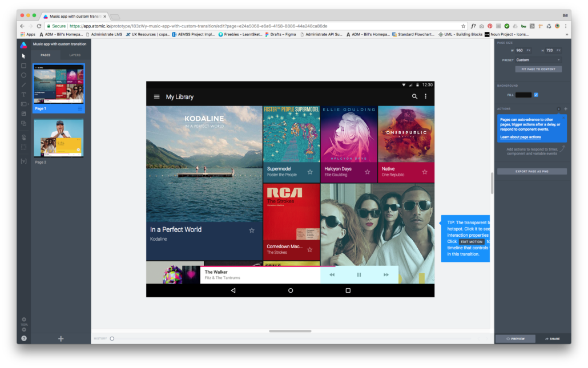
Task: Click the browser address bar URL
Action: pos(198,26)
